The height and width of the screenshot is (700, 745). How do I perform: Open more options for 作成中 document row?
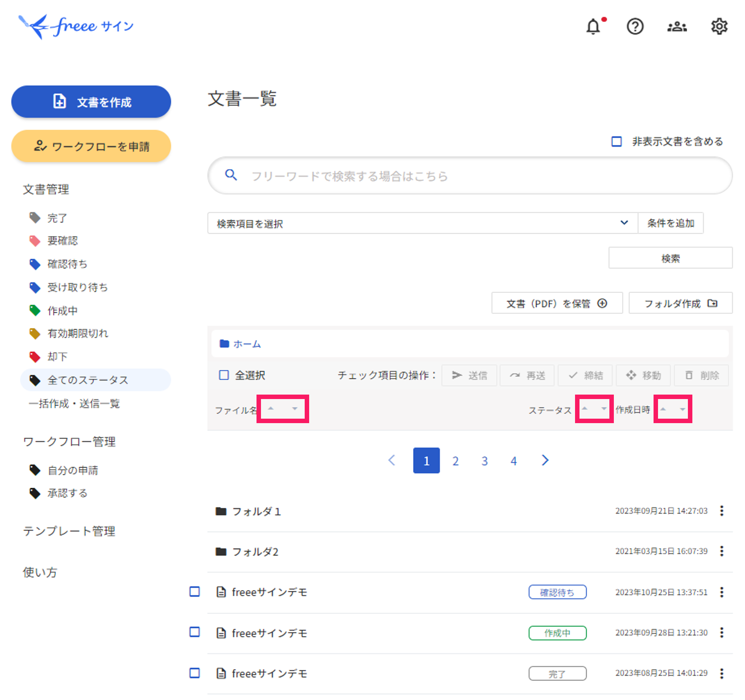(721, 632)
